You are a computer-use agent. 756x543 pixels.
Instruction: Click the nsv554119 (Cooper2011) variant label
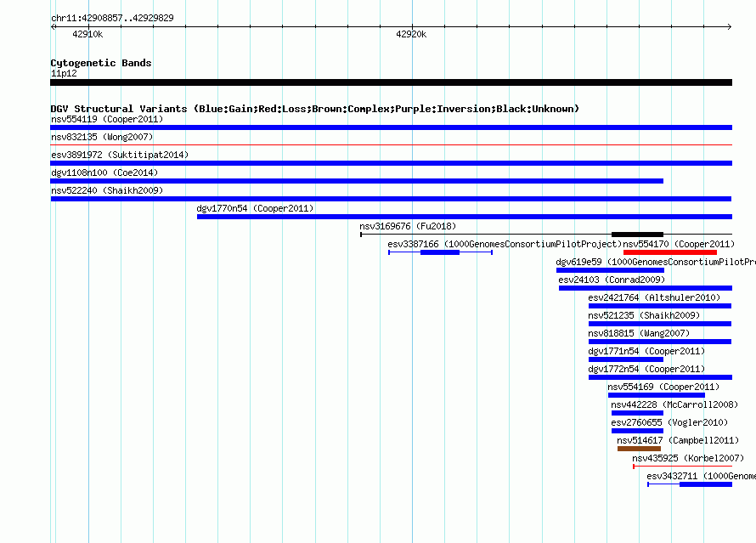[107, 119]
